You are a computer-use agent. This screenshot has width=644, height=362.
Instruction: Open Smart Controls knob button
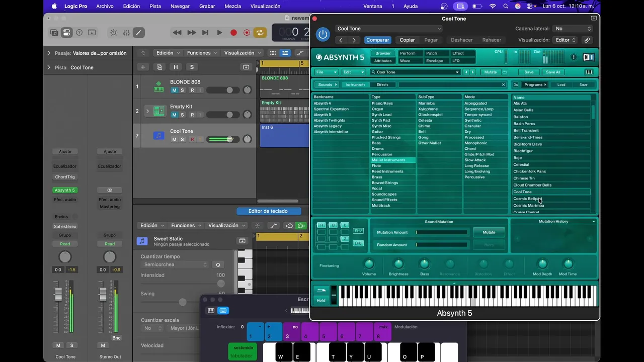(114, 33)
